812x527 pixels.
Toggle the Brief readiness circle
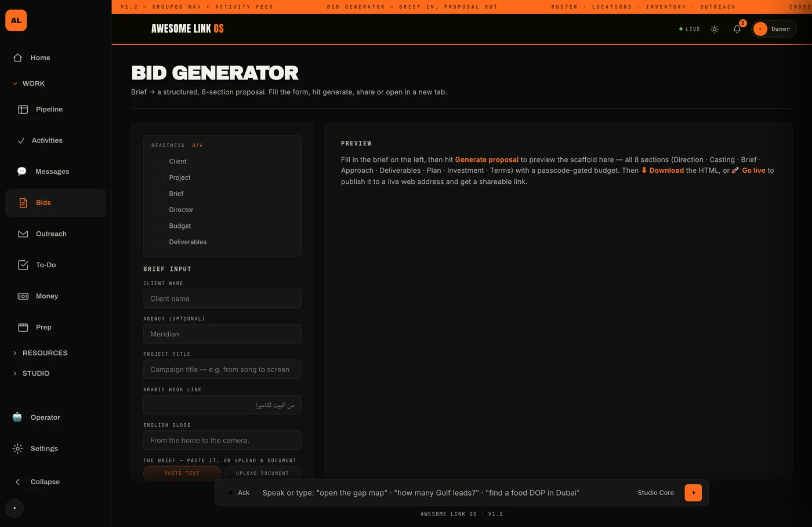click(x=160, y=194)
